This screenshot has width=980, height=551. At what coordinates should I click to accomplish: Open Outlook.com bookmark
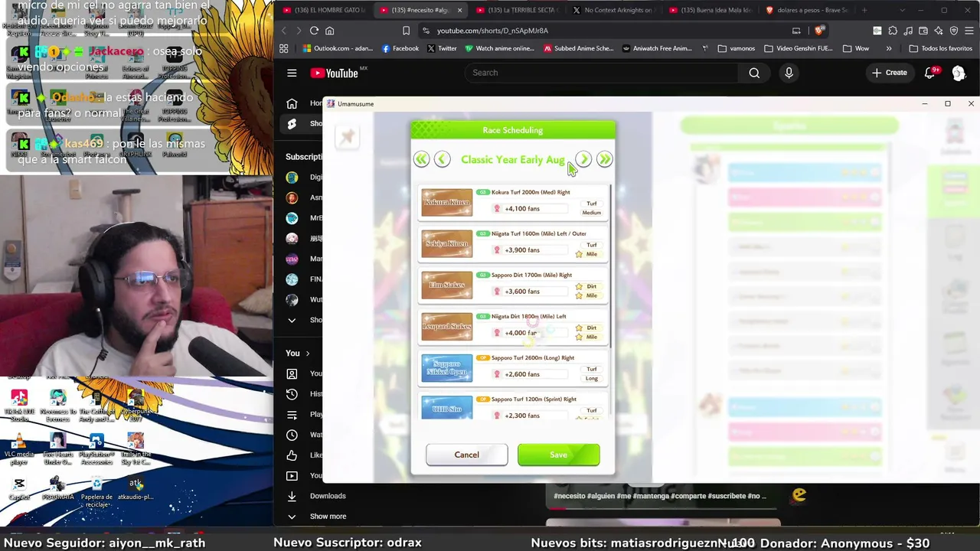pos(337,48)
